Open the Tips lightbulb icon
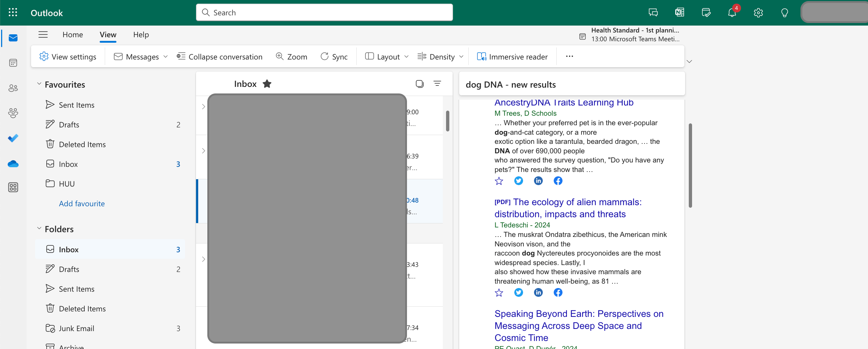Screen dimensions: 868x349 click(x=784, y=13)
